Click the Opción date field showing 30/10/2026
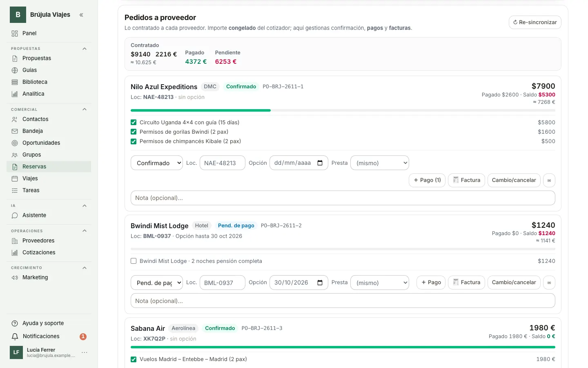 tap(299, 283)
